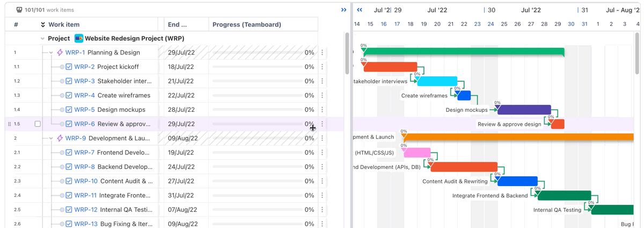This screenshot has width=644, height=228.
Task: Click the drag handle on row 1.5
Action: 9,124
